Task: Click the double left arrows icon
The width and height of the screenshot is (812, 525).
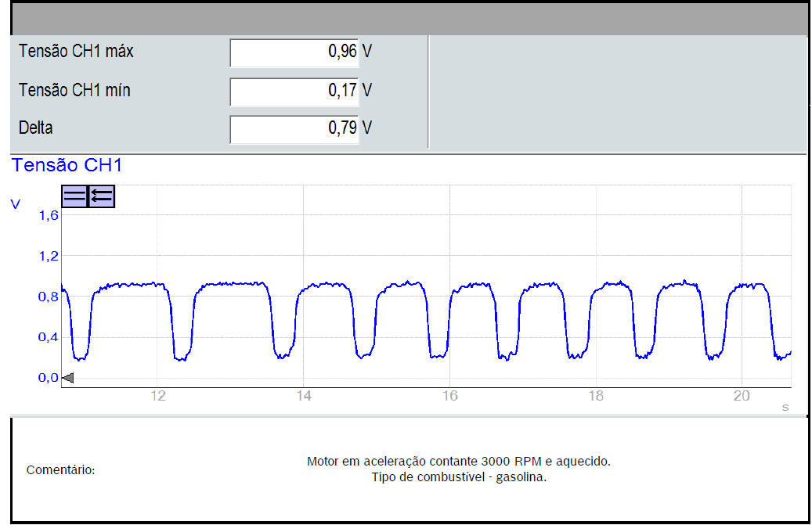Action: tap(102, 196)
